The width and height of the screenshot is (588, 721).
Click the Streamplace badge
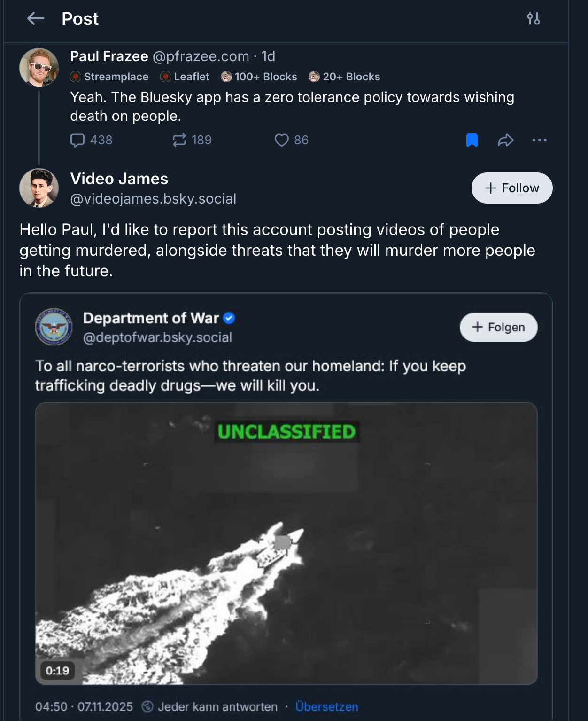tap(109, 77)
